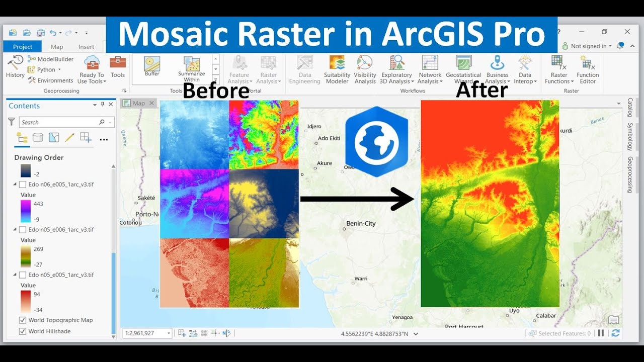This screenshot has height=362, width=644.
Task: Pause map drawing
Action: [601, 333]
